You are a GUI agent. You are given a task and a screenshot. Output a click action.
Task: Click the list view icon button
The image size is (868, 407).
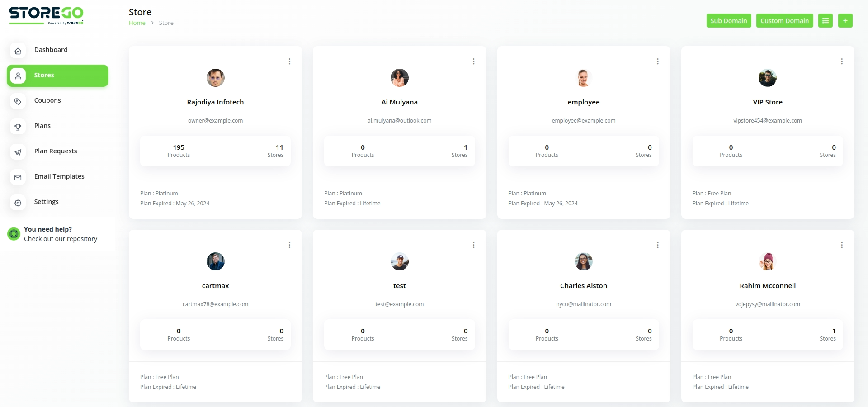point(825,21)
